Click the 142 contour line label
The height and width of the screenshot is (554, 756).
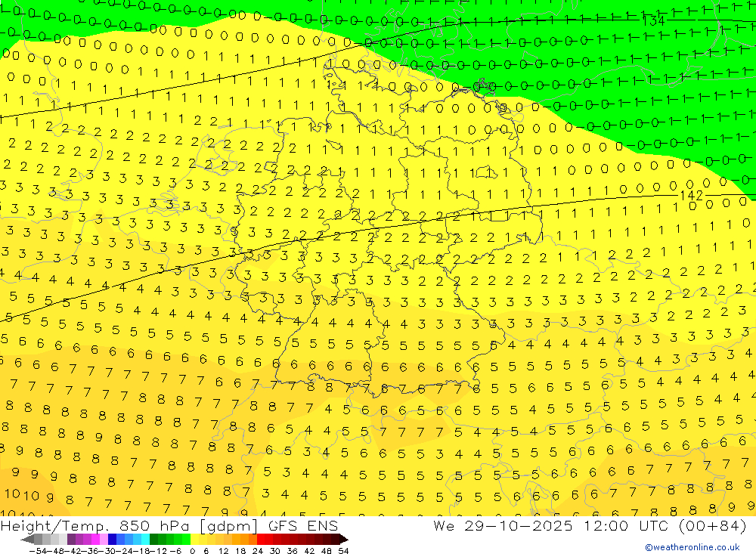(692, 195)
